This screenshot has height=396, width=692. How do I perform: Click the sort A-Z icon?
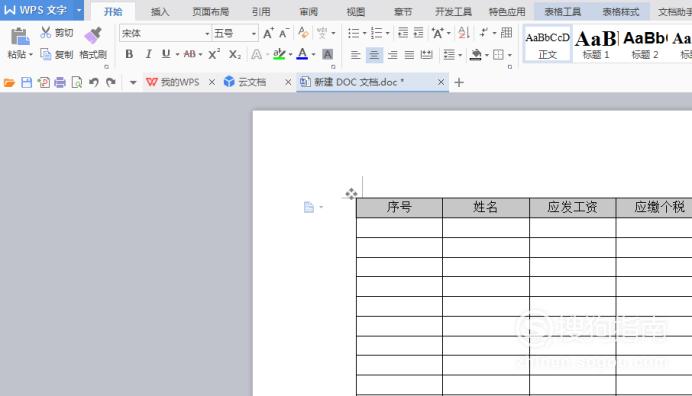[463, 33]
